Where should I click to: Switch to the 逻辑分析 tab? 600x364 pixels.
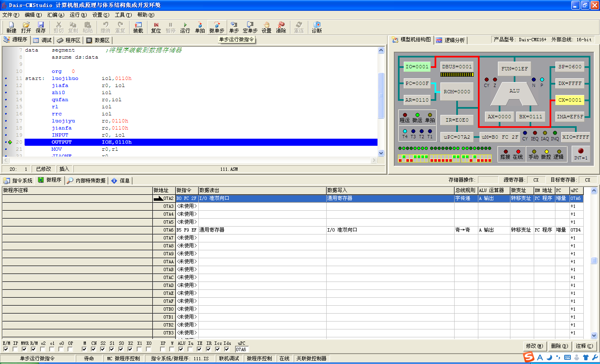(x=450, y=40)
